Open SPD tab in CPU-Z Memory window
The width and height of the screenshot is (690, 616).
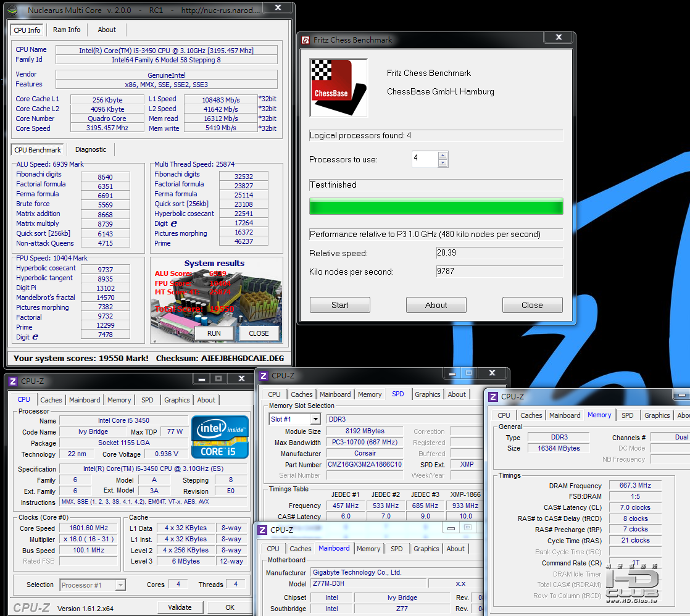(628, 415)
